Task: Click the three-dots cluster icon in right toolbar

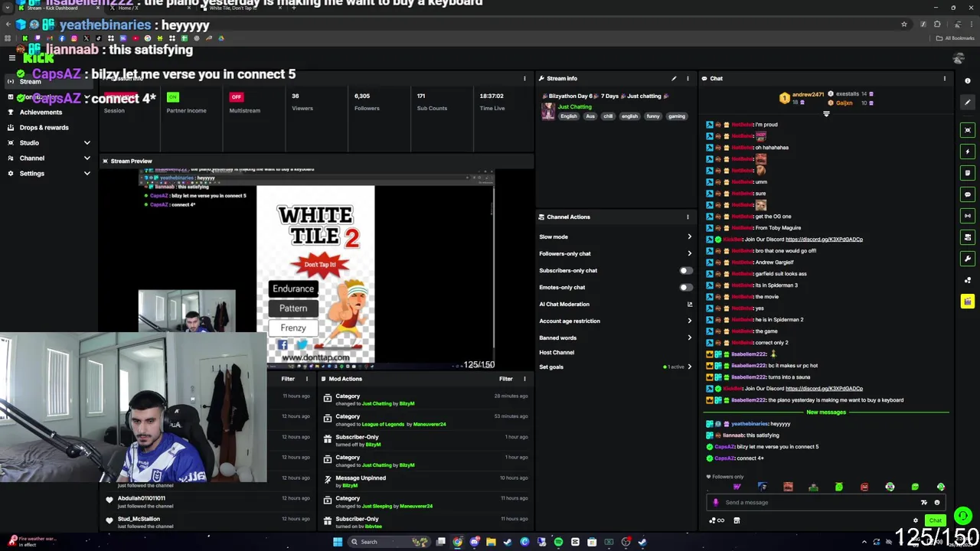Action: click(968, 280)
